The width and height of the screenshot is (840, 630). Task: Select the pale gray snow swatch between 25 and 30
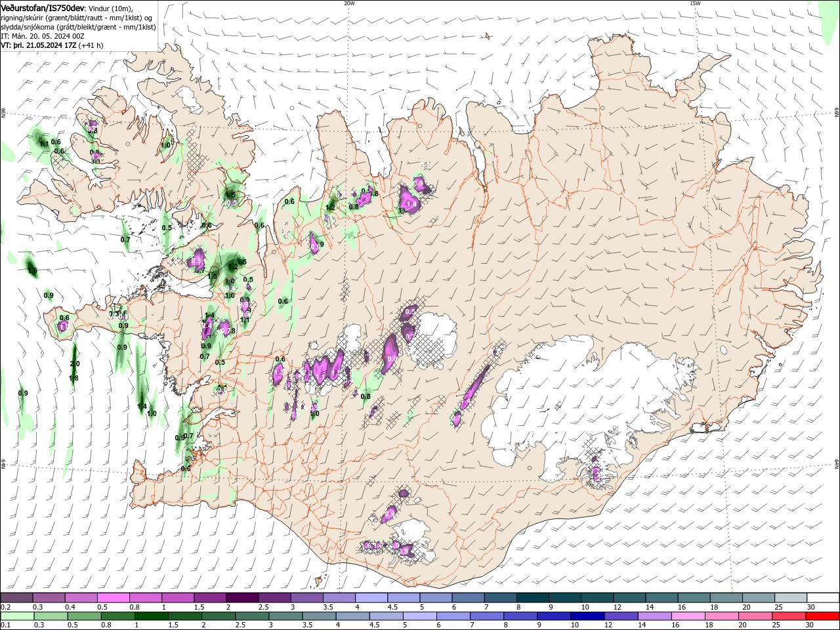point(791,598)
